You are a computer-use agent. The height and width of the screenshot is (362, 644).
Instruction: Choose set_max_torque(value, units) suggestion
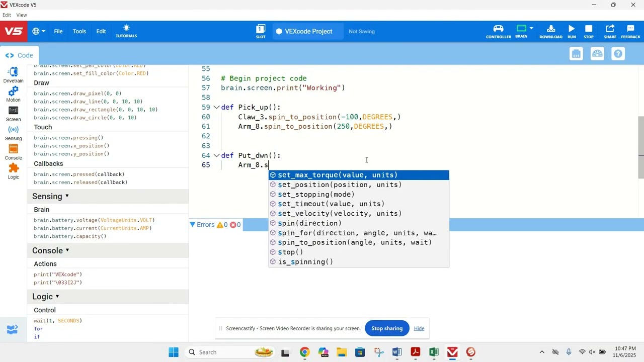pos(359,175)
